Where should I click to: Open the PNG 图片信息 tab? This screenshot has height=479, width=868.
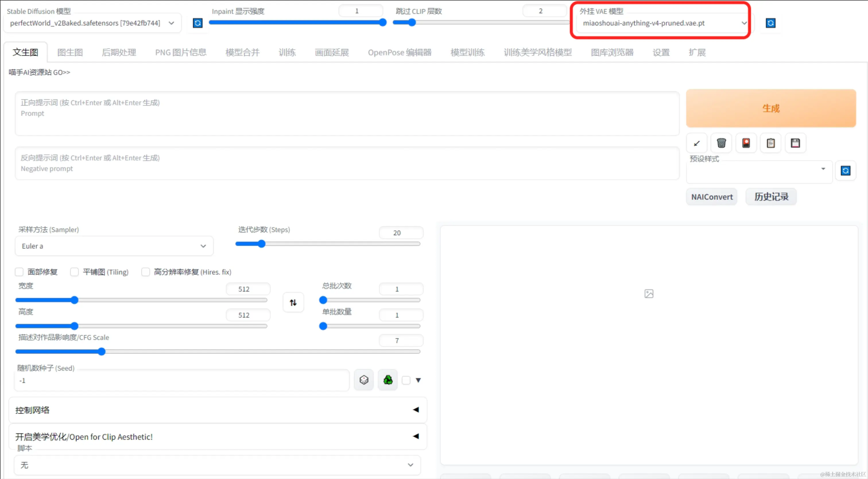181,52
